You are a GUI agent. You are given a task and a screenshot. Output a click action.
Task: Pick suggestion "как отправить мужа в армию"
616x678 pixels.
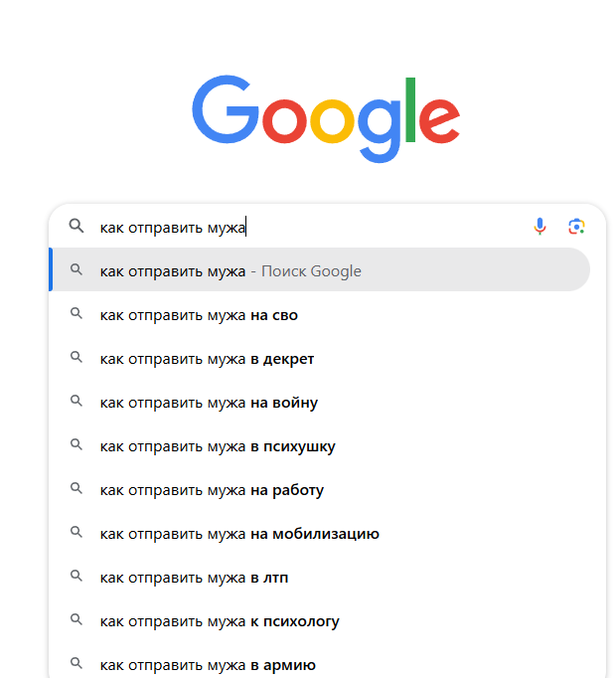208,665
